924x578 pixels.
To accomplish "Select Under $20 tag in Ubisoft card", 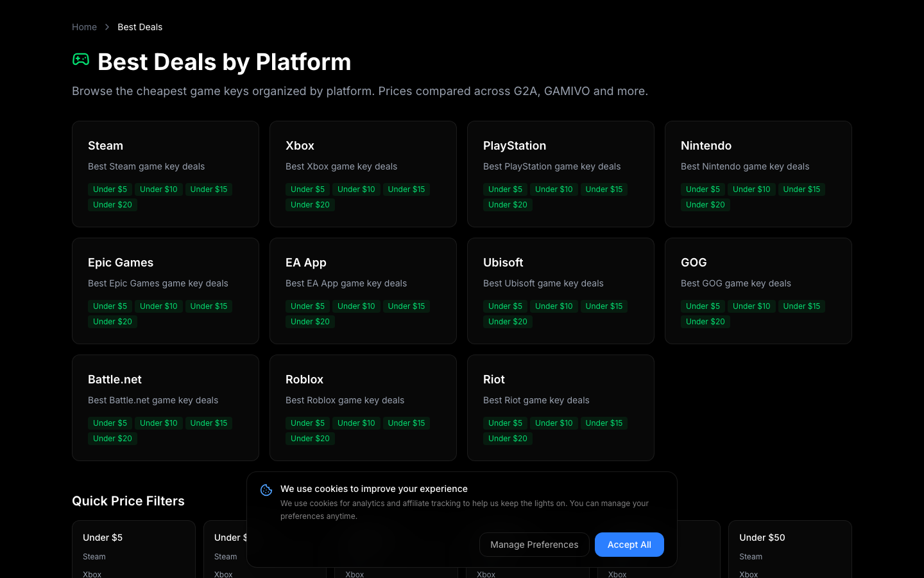I will click(508, 322).
